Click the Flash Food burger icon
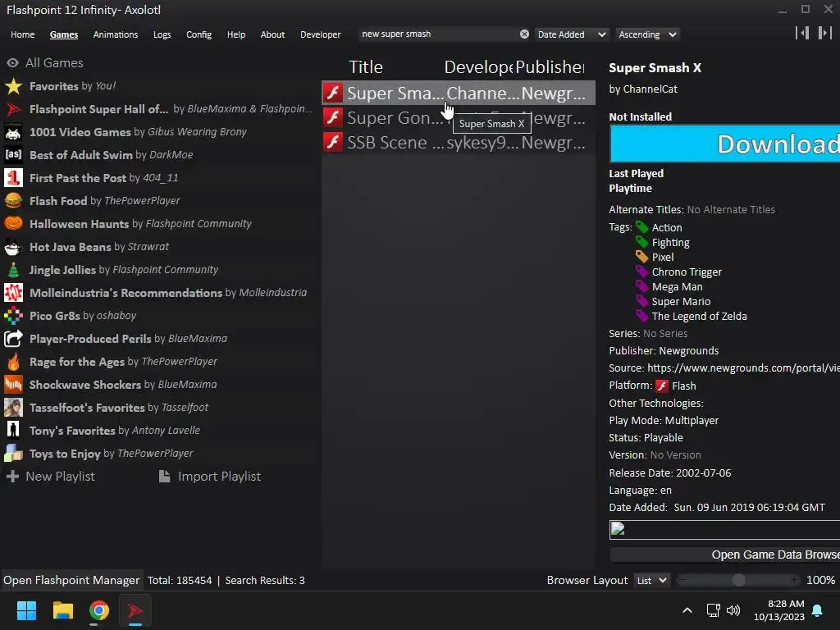This screenshot has height=630, width=840. point(13,201)
